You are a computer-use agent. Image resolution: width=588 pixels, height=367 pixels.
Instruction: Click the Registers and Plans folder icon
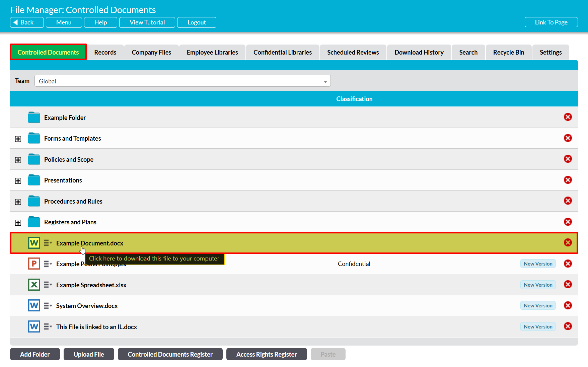point(34,222)
